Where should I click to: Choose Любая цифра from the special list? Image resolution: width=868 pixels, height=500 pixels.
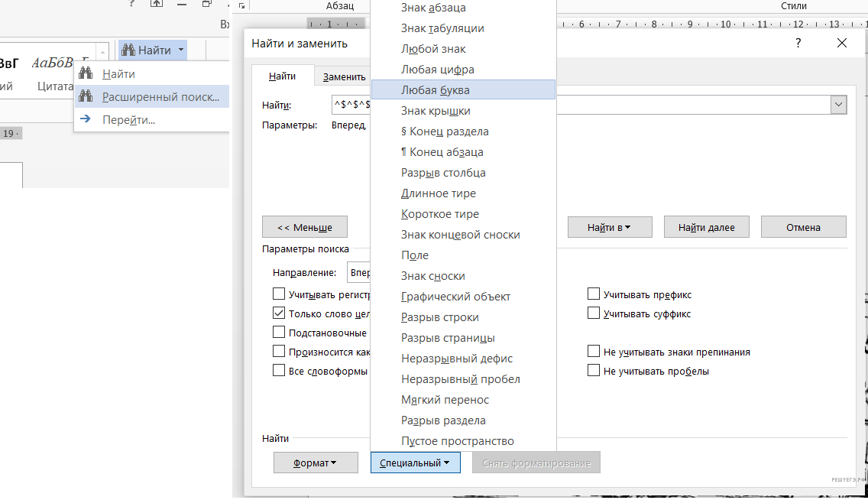(438, 70)
